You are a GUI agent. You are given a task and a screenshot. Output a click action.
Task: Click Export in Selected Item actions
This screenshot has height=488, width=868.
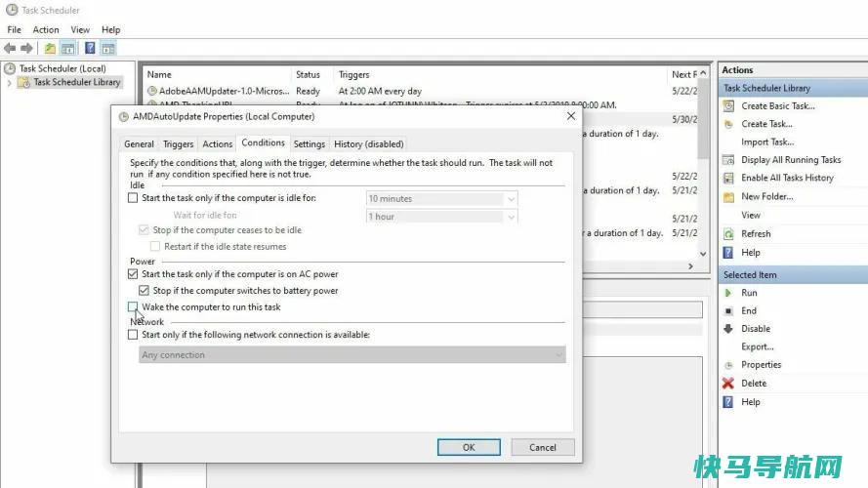click(x=758, y=346)
